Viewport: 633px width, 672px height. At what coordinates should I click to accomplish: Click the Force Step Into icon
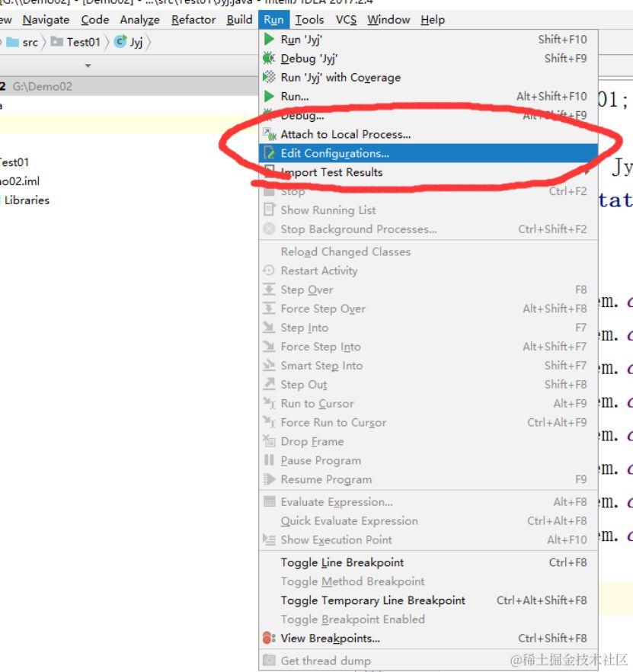pyautogui.click(x=269, y=346)
